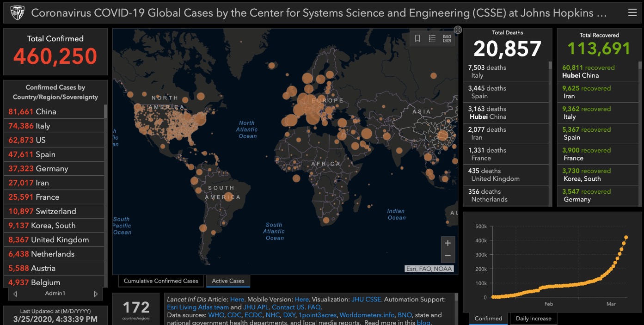Image resolution: width=644 pixels, height=325 pixels.
Task: Click 3,445 deaths Spain entry
Action: tap(506, 92)
